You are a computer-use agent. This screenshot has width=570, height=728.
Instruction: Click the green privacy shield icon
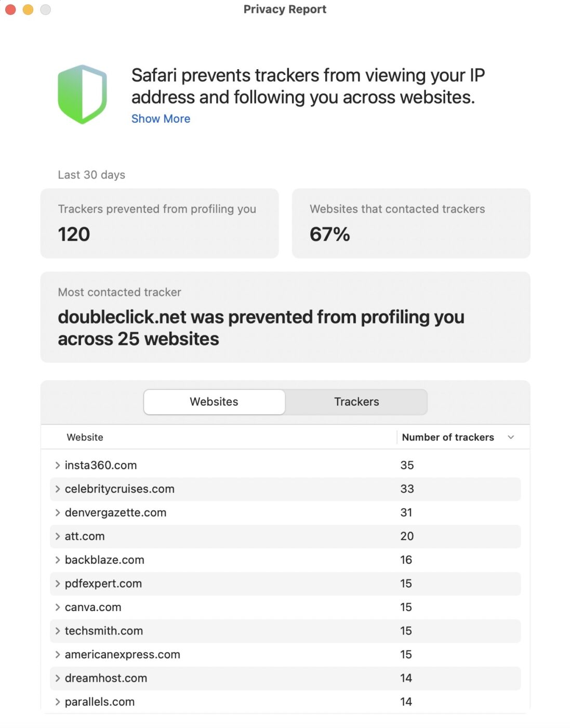click(82, 94)
